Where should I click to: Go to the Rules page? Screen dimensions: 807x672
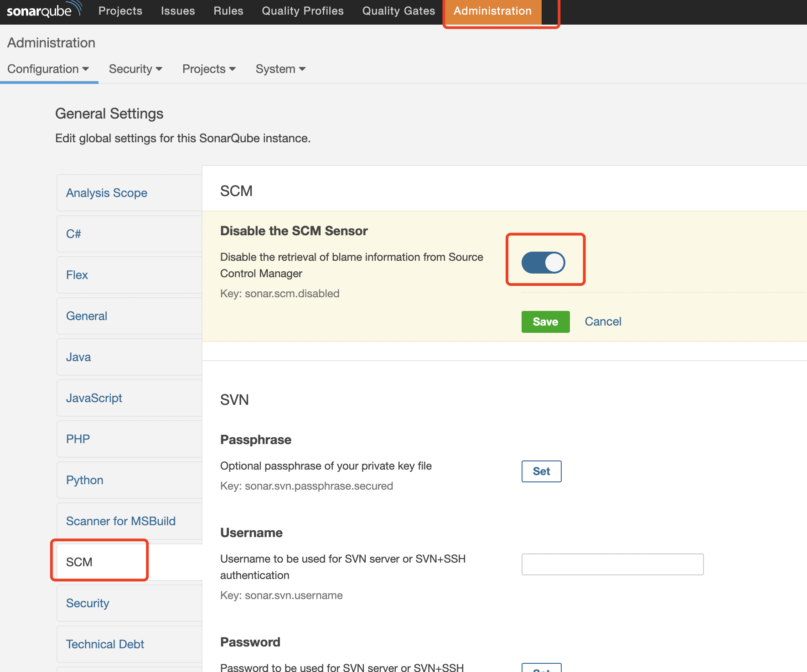228,11
